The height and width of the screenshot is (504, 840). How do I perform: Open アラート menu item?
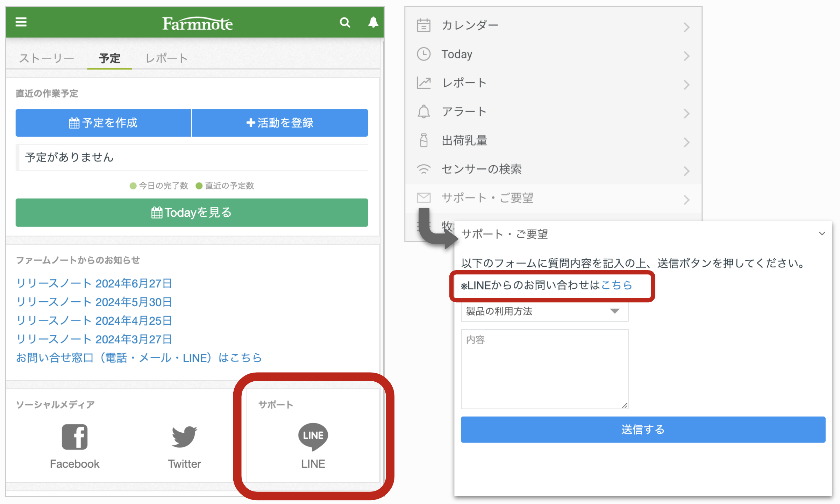[x=553, y=112]
